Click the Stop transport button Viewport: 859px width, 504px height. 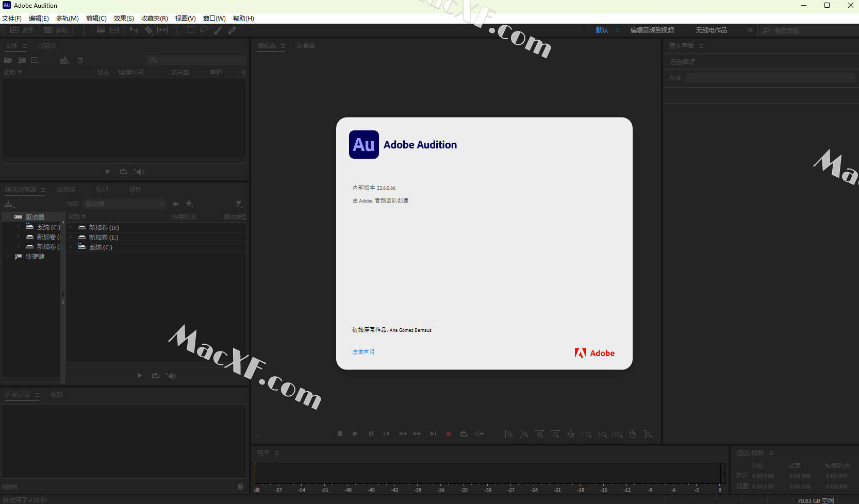click(340, 434)
